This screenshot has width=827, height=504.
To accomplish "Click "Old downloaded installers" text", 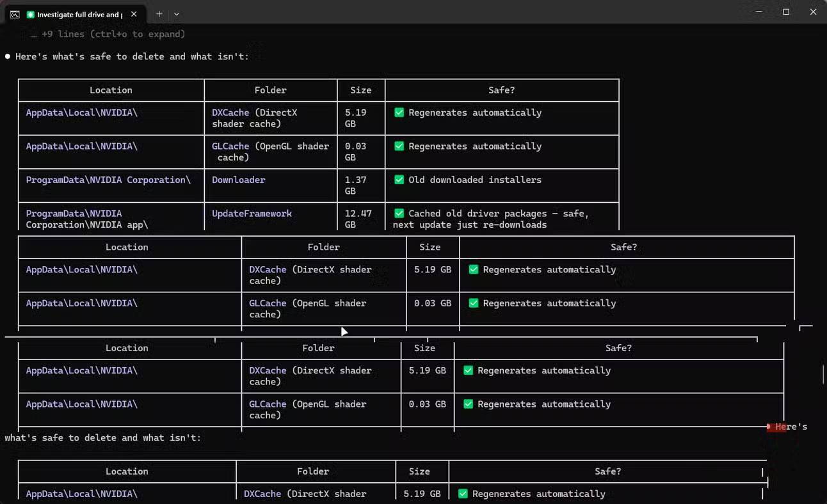I will point(475,180).
